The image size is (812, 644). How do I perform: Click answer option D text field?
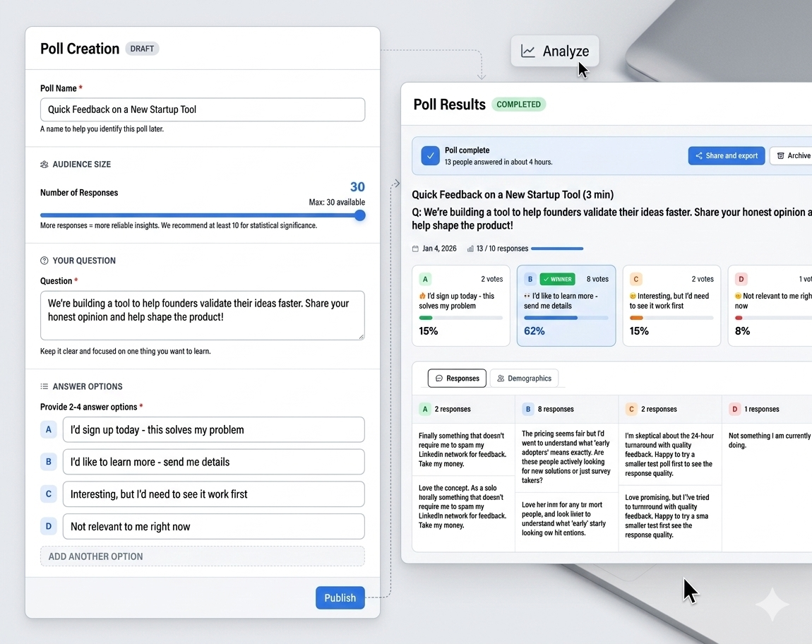pos(213,527)
